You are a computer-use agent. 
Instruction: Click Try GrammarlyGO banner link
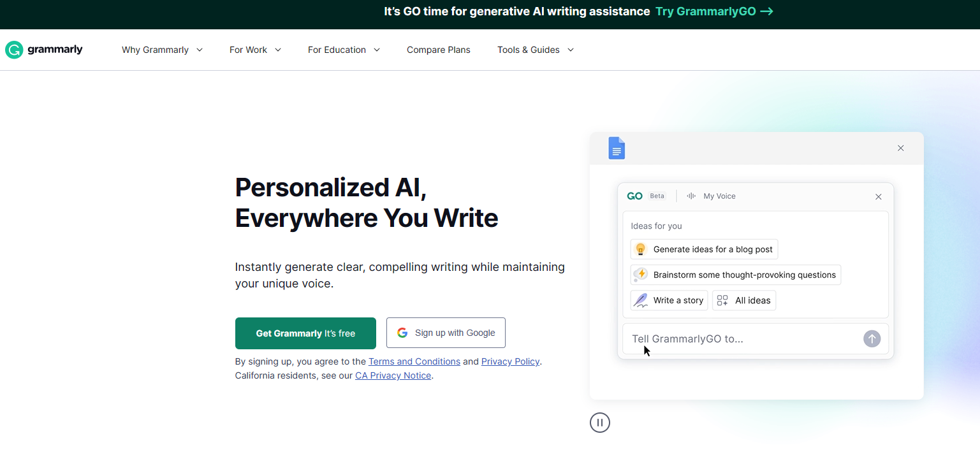point(714,11)
